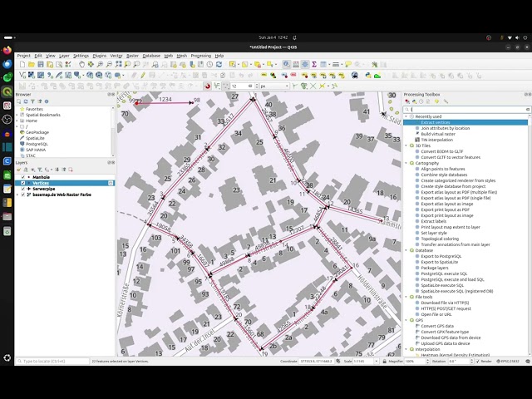The image size is (532, 399).
Task: Toggle the Render checkbox in status bar
Action: tap(478, 362)
